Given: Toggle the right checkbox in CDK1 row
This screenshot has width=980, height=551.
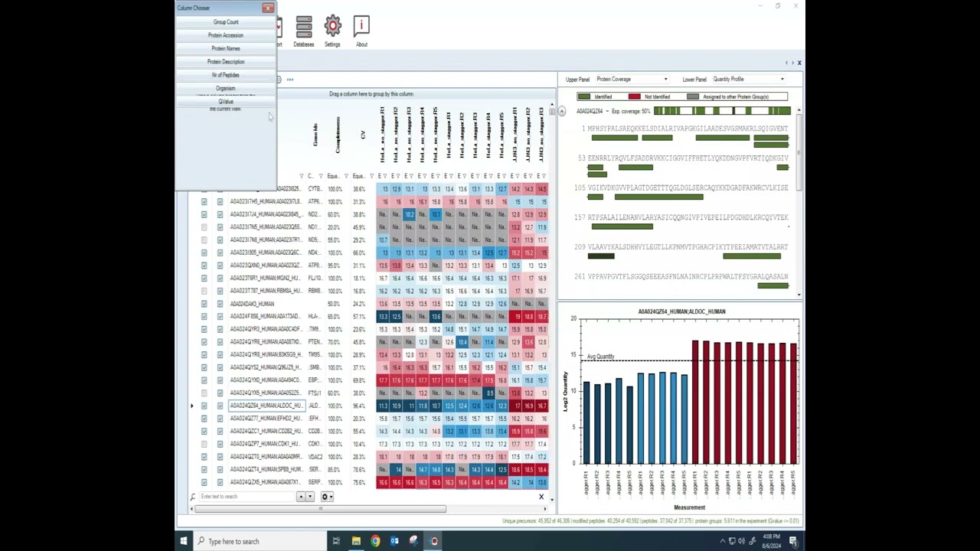Looking at the screenshot, I should [220, 444].
